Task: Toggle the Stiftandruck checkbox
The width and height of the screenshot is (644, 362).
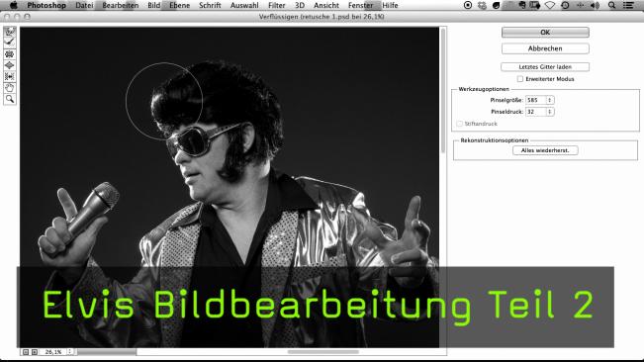Action: click(x=460, y=124)
